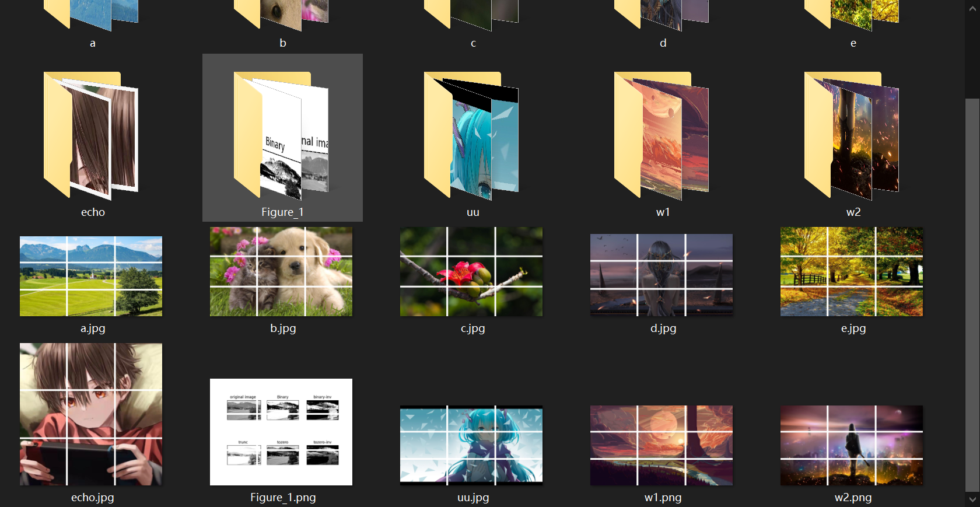Select the a.jpg landscape thumbnail
The height and width of the screenshot is (507, 980).
pyautogui.click(x=91, y=276)
